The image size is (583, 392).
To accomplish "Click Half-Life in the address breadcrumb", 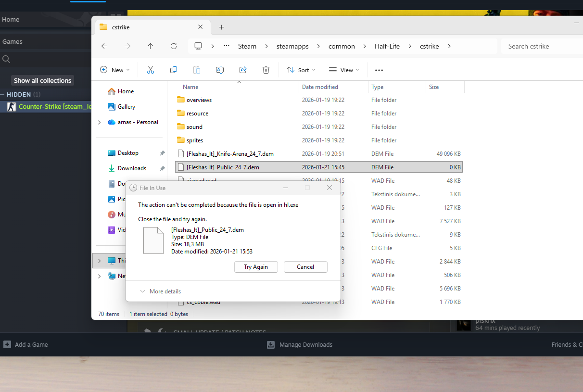I will click(387, 46).
